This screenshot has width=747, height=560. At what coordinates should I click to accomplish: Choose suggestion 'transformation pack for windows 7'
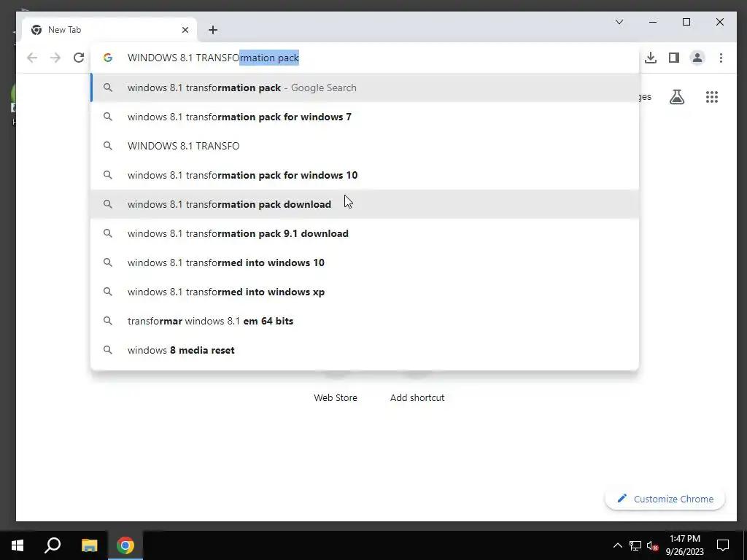[365, 117]
